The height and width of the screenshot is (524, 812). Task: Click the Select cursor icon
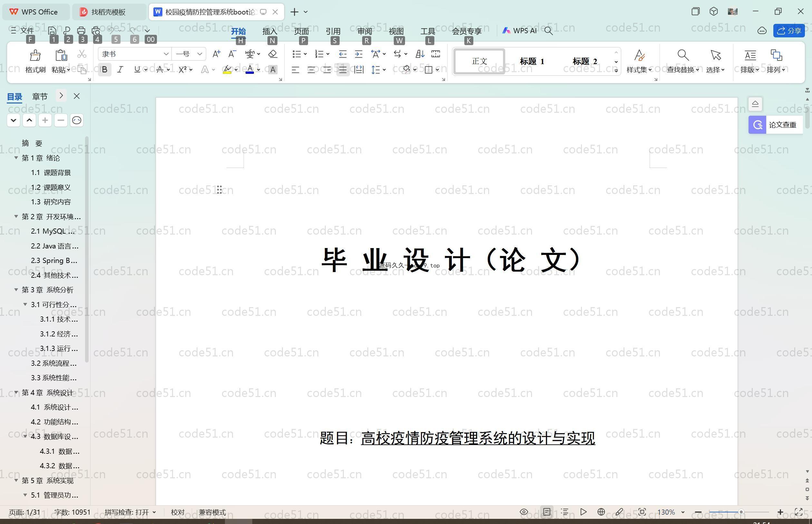coord(715,55)
